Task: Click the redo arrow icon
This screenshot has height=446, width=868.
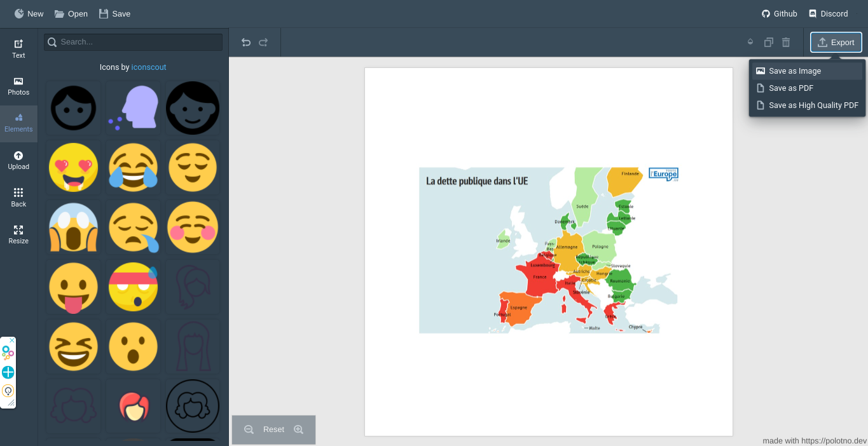Action: [263, 43]
